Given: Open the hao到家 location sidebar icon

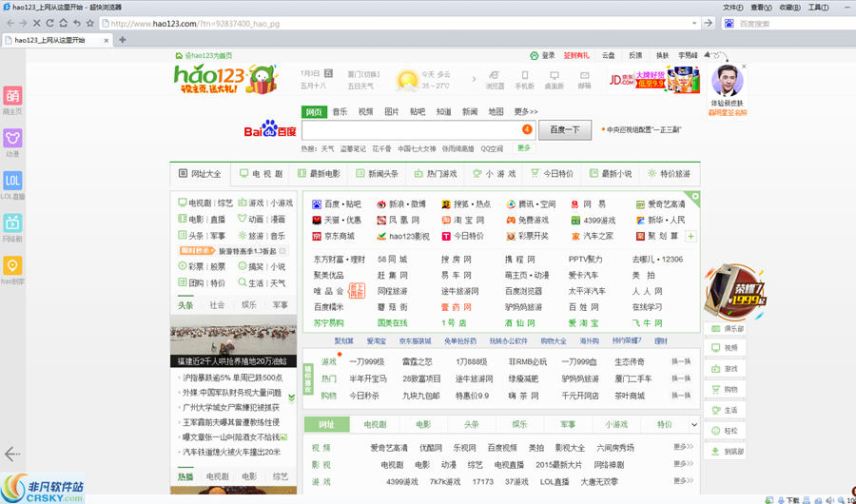Looking at the screenshot, I should 12,265.
